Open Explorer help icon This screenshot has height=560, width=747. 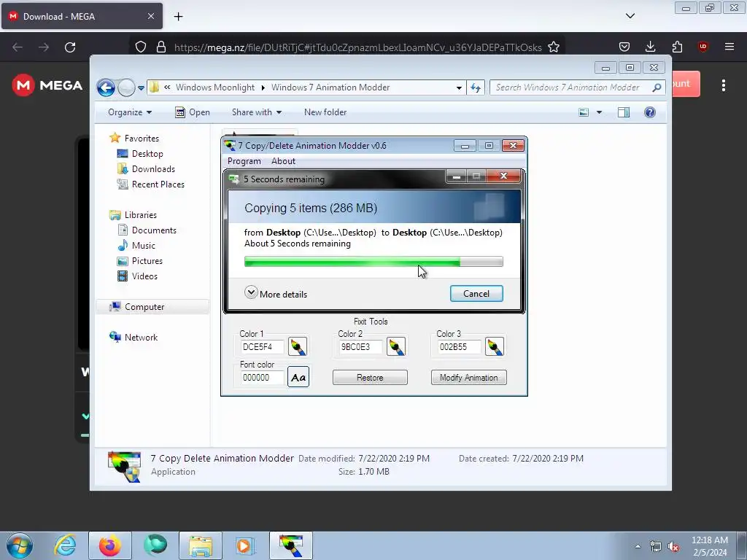tap(650, 112)
